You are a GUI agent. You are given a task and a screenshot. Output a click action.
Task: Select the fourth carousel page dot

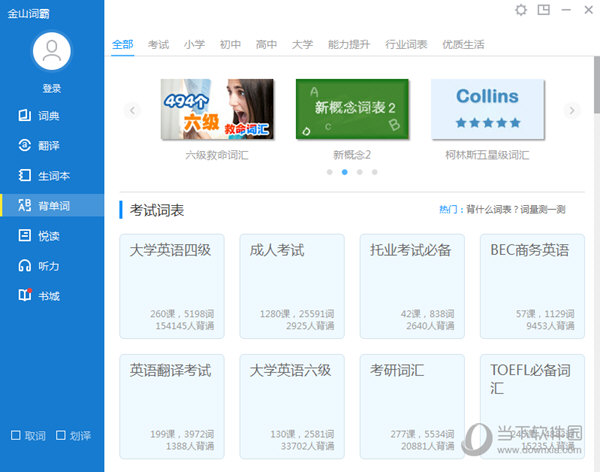[375, 172]
